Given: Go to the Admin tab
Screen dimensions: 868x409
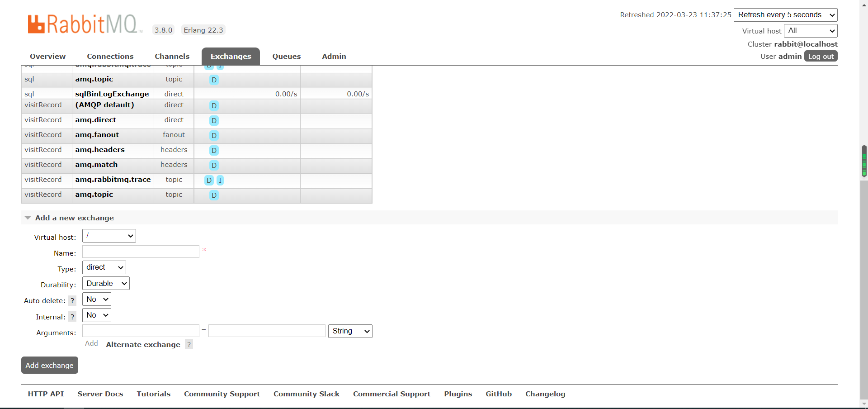Looking at the screenshot, I should (334, 57).
